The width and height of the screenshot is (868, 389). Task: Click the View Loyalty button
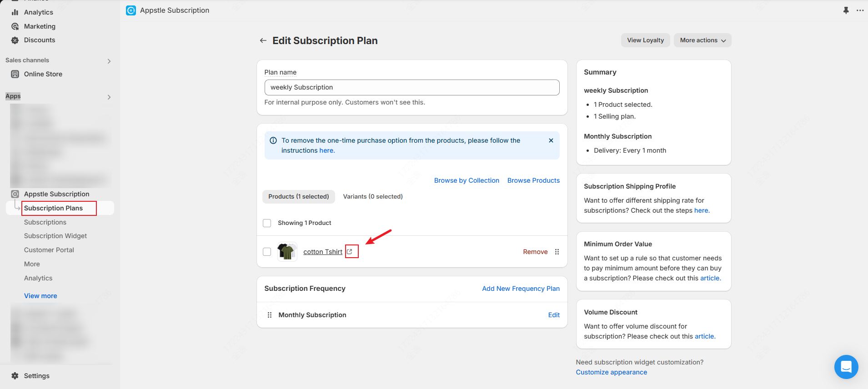pyautogui.click(x=645, y=40)
